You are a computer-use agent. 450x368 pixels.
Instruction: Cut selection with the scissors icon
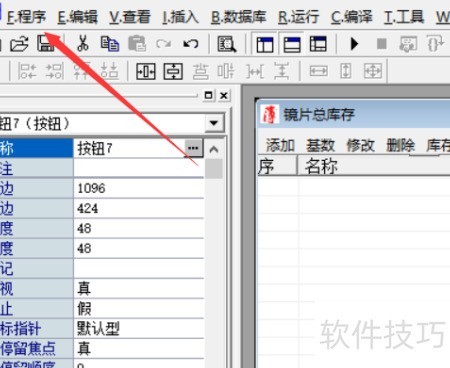click(83, 44)
